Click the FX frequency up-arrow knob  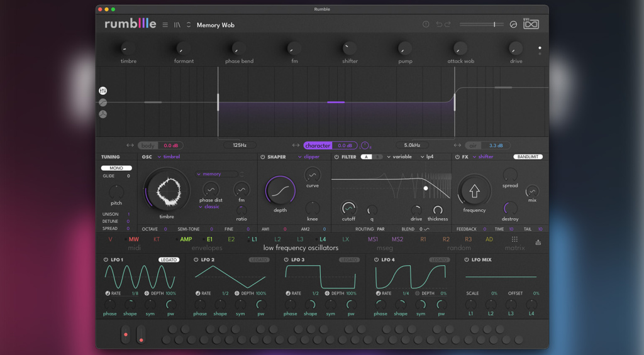[474, 191]
